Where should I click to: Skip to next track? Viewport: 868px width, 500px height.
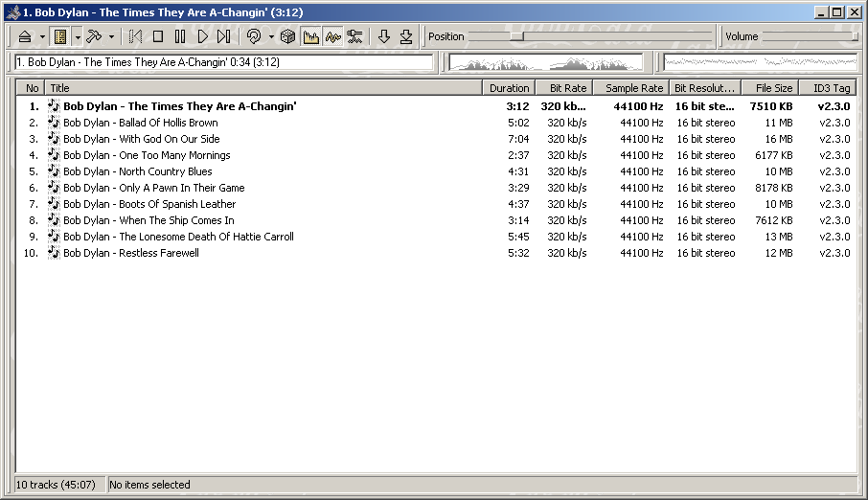point(224,36)
